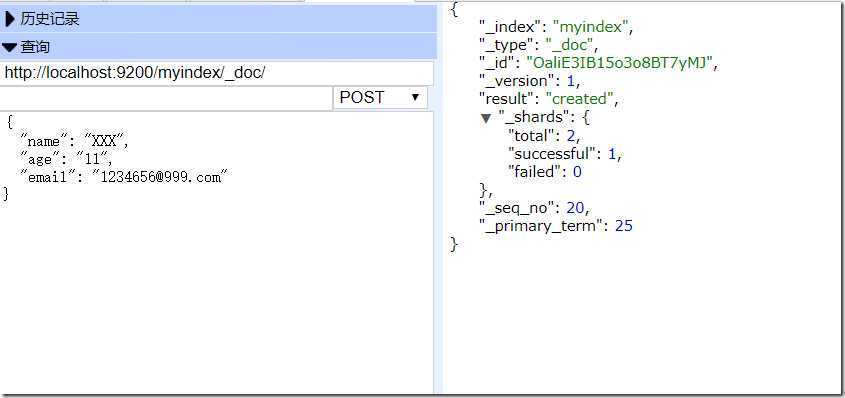Open the POST method dropdown
Screen dimensions: 845x398
[380, 97]
